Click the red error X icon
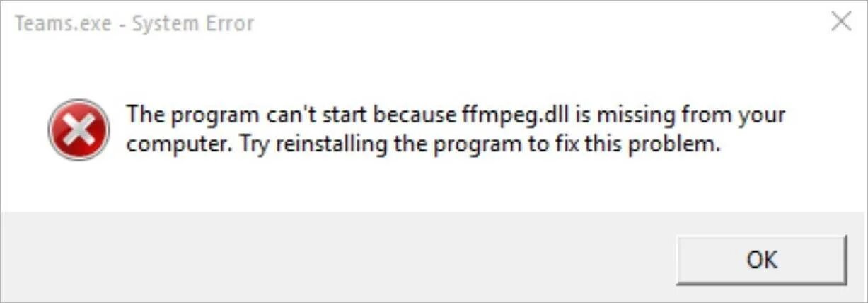Viewport: 868px width, 303px height. coord(78,130)
